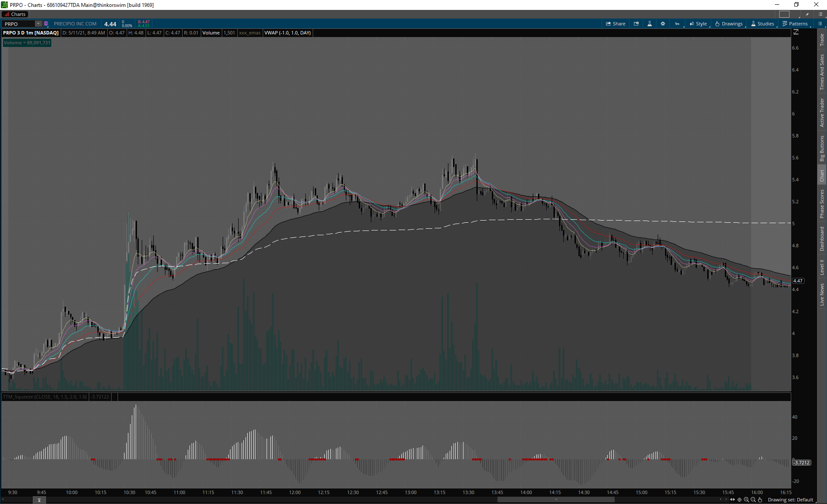The width and height of the screenshot is (827, 504).
Task: Click the grid layout selector box
Action: coord(784,14)
